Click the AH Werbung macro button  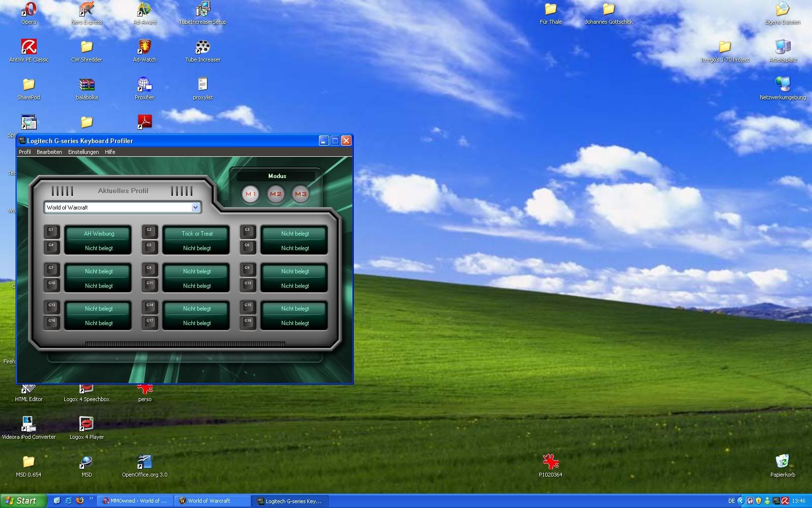point(99,234)
